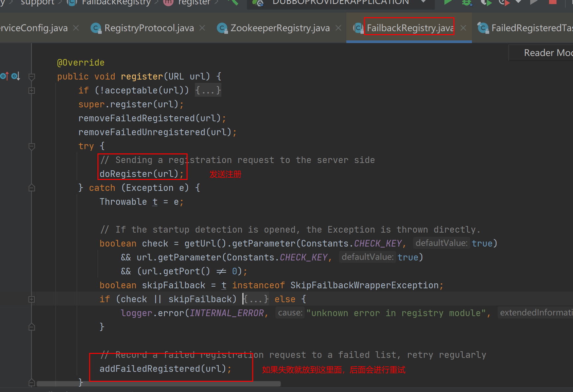Switch to the RegistryProtocol.java tab

(x=149, y=28)
